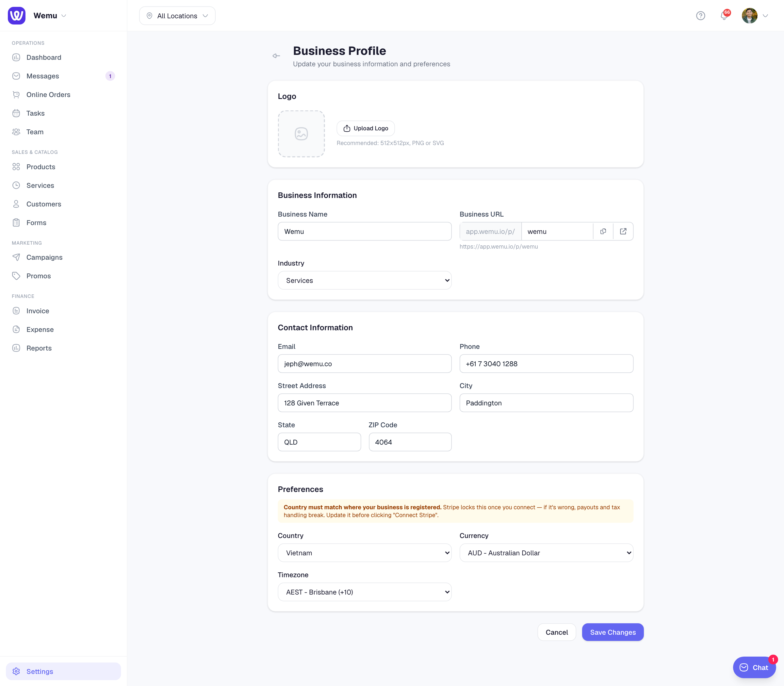
Task: Click the ZIP Code field
Action: 410,442
